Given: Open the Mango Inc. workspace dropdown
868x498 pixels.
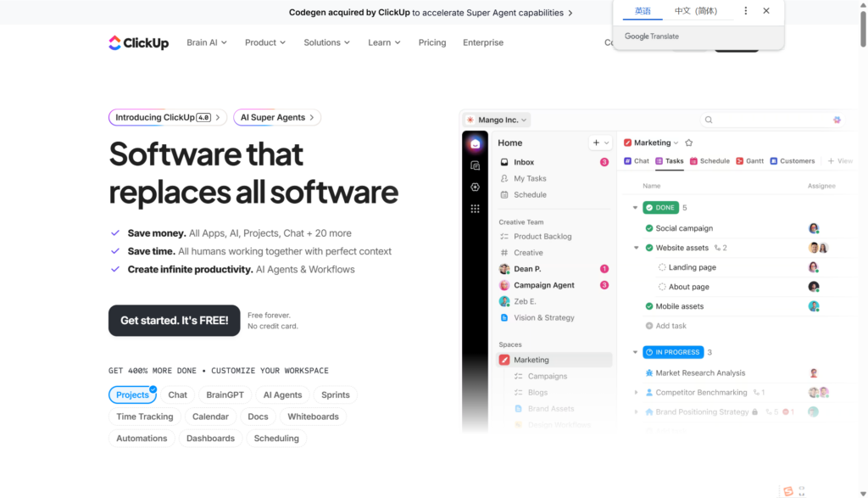Looking at the screenshot, I should (x=497, y=120).
